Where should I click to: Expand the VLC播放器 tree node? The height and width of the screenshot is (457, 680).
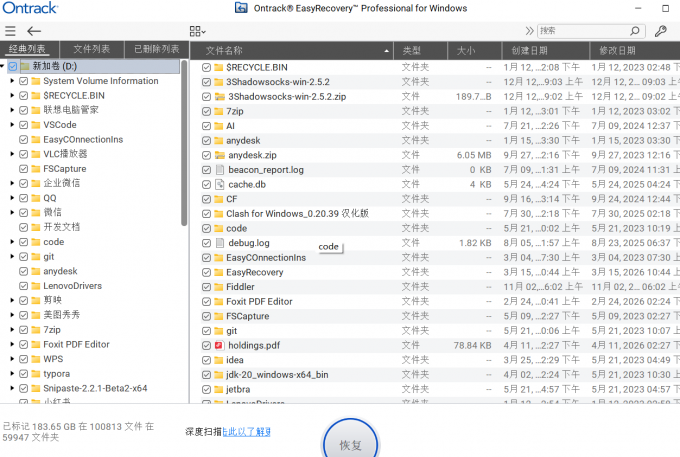12,154
